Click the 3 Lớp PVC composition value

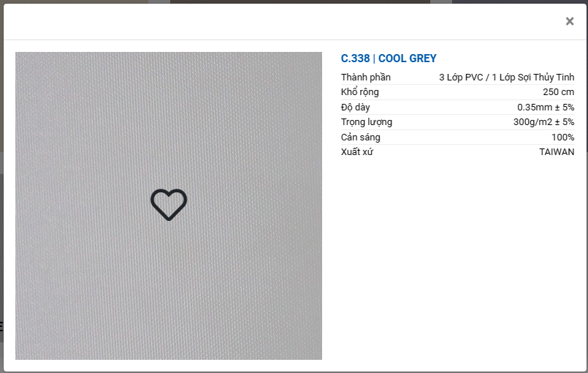[461, 78]
